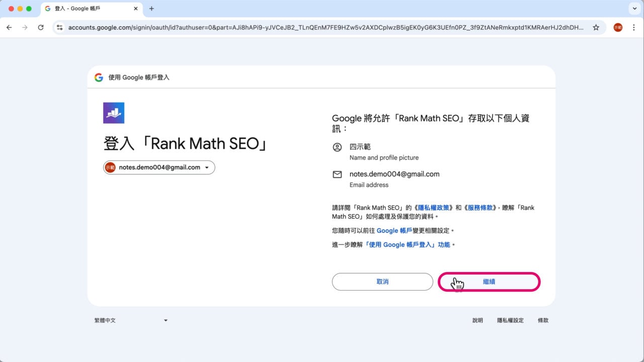Click the 取消 button to cancel
Image resolution: width=644 pixels, height=362 pixels.
point(382,282)
